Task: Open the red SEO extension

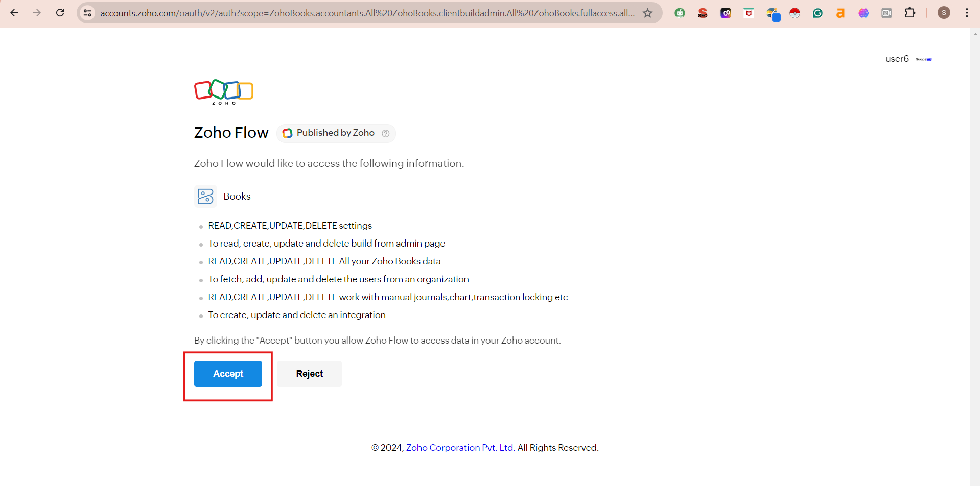Action: click(703, 13)
